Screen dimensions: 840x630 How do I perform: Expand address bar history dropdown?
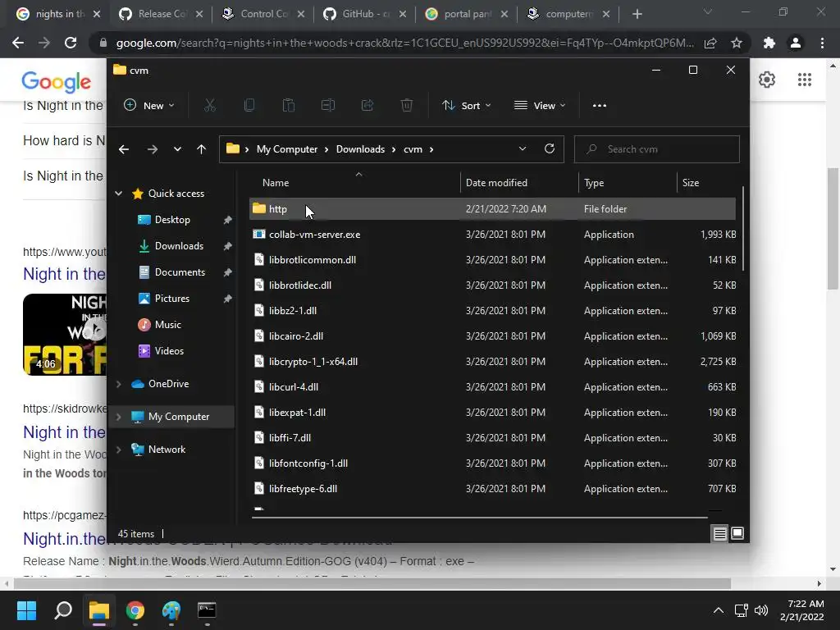(523, 149)
